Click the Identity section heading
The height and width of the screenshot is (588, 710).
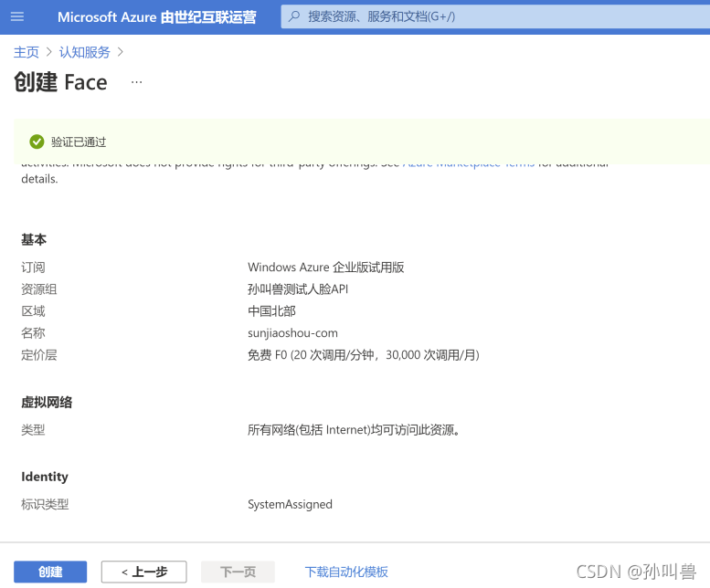[45, 477]
